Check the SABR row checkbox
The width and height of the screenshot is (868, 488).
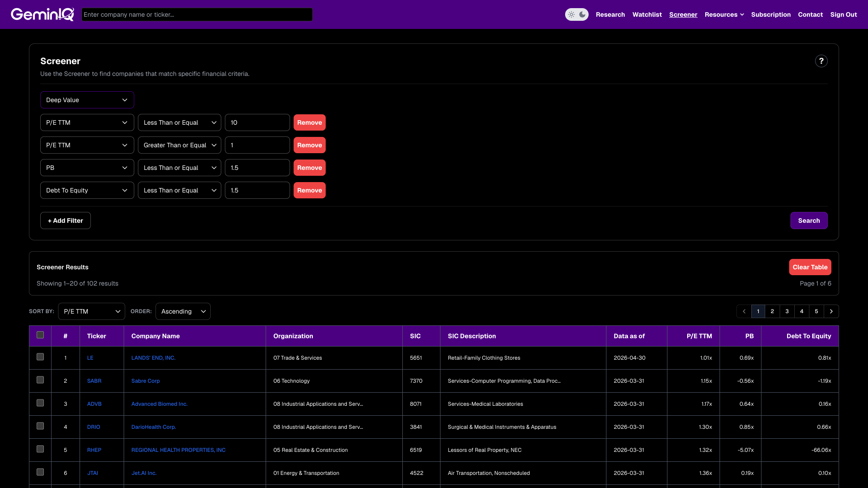40,380
